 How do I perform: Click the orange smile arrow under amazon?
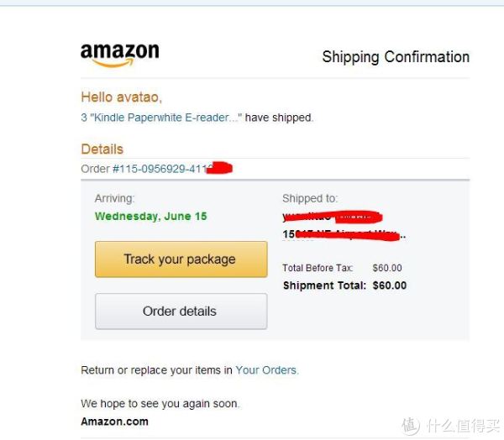[114, 63]
